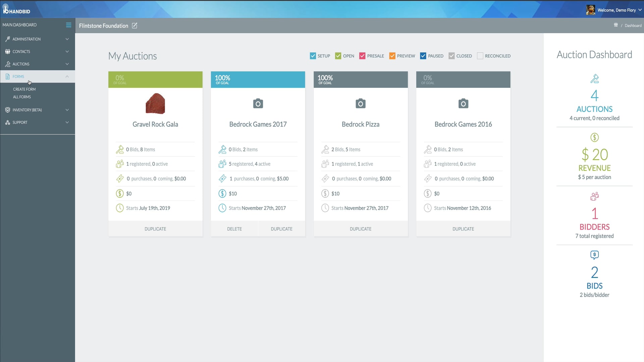Click the Contacts people icon

tap(8, 51)
